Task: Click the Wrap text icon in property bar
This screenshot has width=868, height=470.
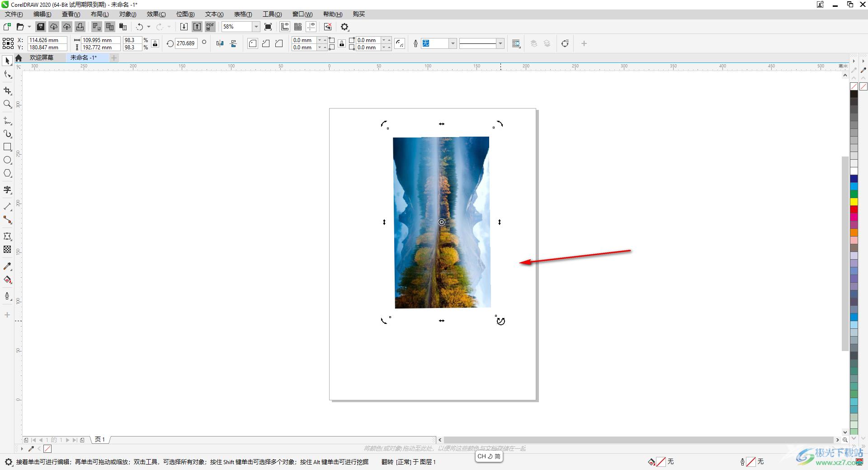Action: (516, 43)
